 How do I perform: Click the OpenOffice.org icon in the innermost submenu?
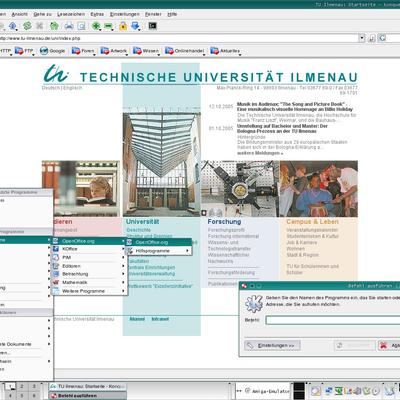point(129,242)
